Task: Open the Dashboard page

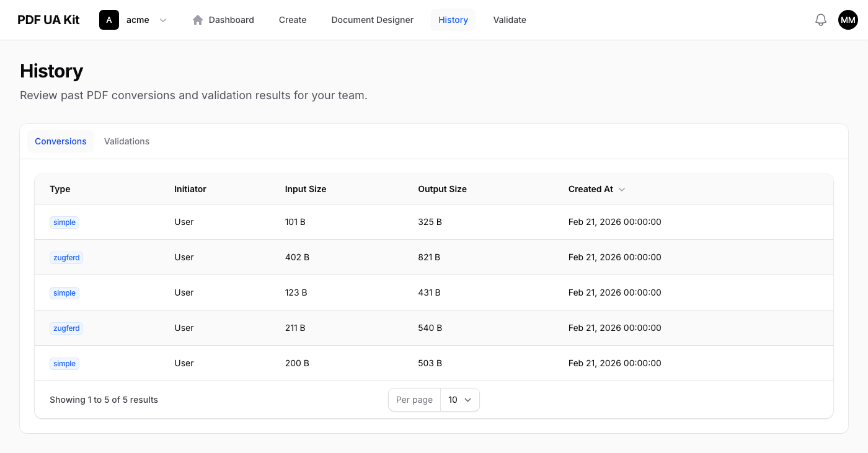Action: [231, 19]
